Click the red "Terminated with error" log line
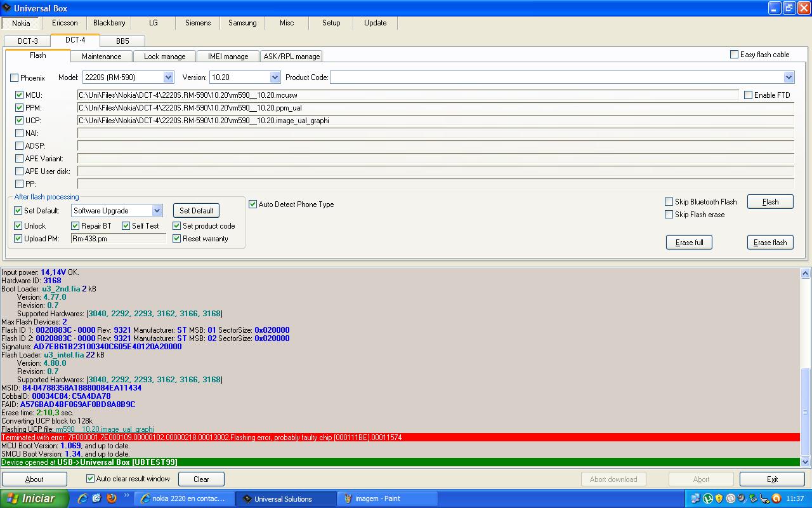 (400, 438)
